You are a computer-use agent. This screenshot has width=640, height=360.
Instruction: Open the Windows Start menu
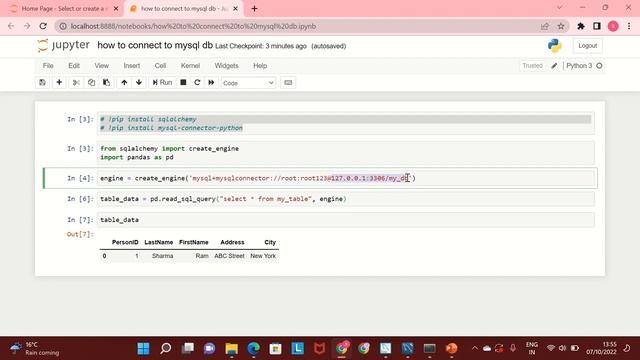click(x=143, y=348)
